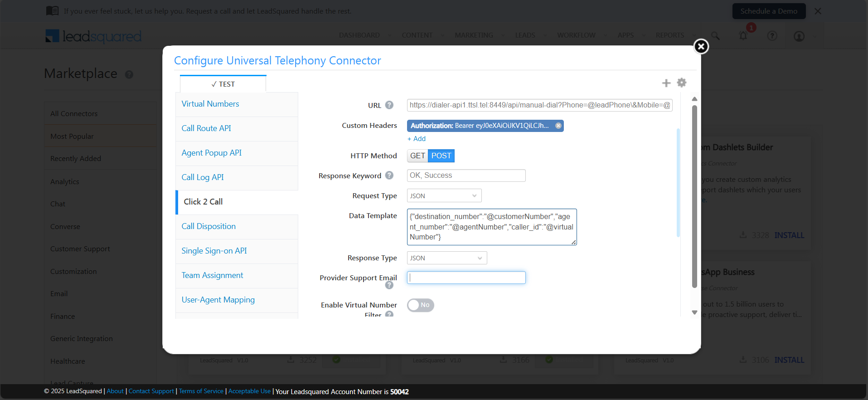Open the DASHBOARD menu
868x400 pixels.
coord(359,35)
